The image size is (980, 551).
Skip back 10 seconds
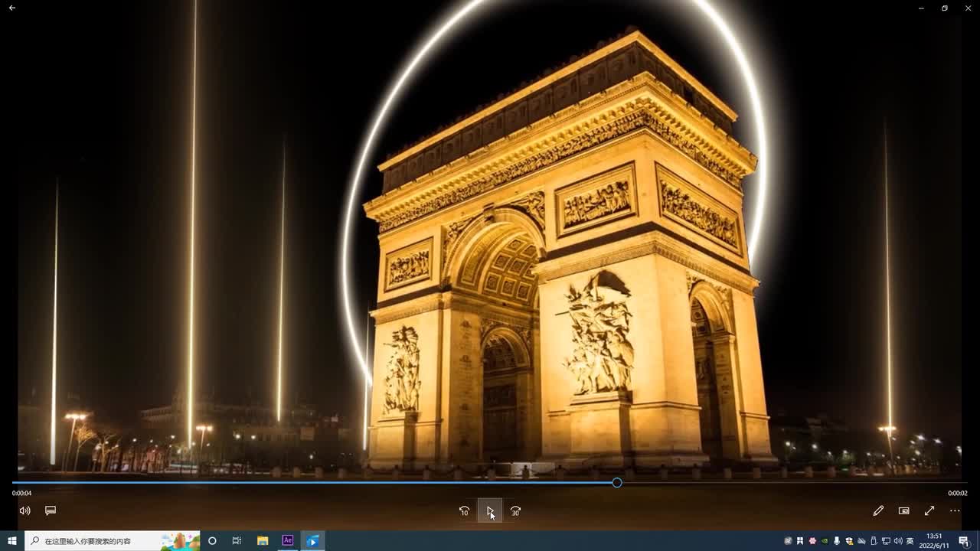click(464, 511)
